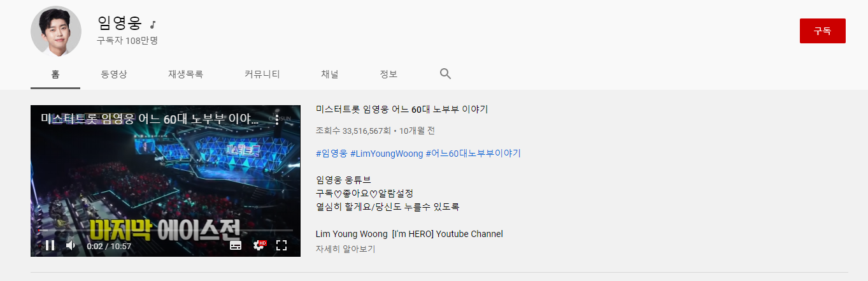Search within the channel using magnifier icon
868x281 pixels.
click(x=445, y=74)
